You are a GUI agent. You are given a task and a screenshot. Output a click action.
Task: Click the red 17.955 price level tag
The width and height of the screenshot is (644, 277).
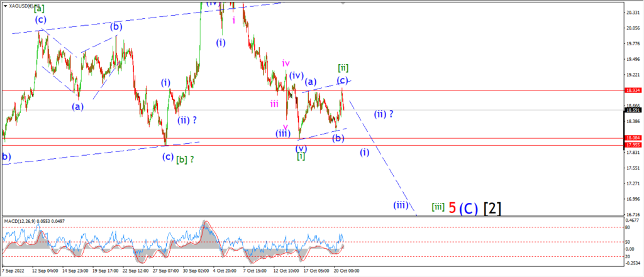point(631,145)
